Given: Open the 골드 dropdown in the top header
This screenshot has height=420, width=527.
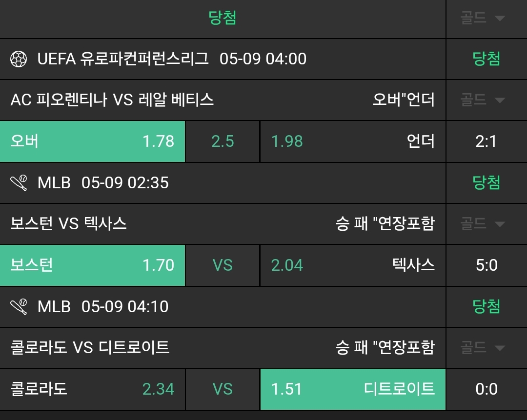Looking at the screenshot, I should 482,19.
